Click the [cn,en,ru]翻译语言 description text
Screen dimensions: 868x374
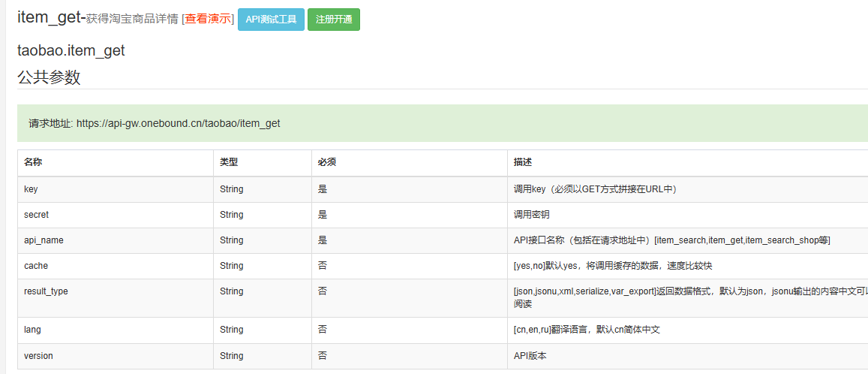(587, 329)
